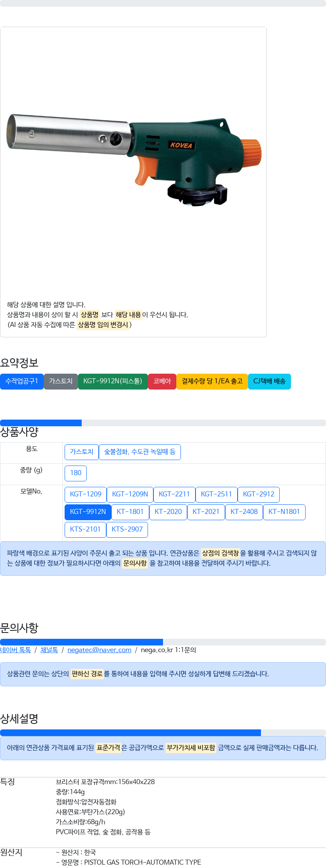Select the 가스토치 gray summary tag
The image size is (326, 868).
coord(61,381)
